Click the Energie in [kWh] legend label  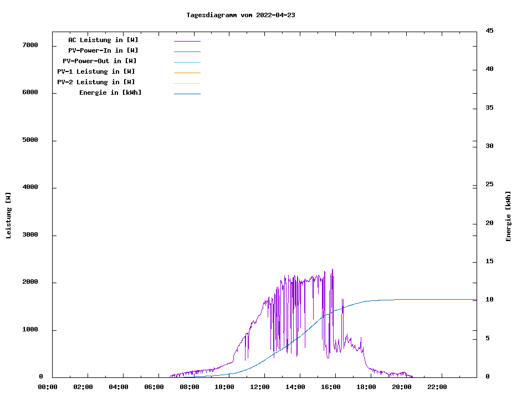[x=110, y=93]
